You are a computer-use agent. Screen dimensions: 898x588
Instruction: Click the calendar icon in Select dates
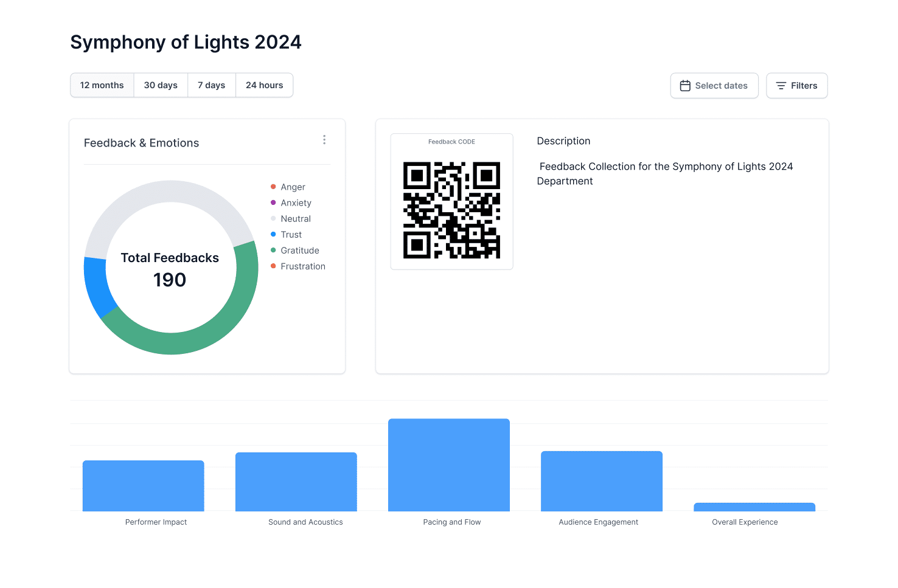point(685,86)
